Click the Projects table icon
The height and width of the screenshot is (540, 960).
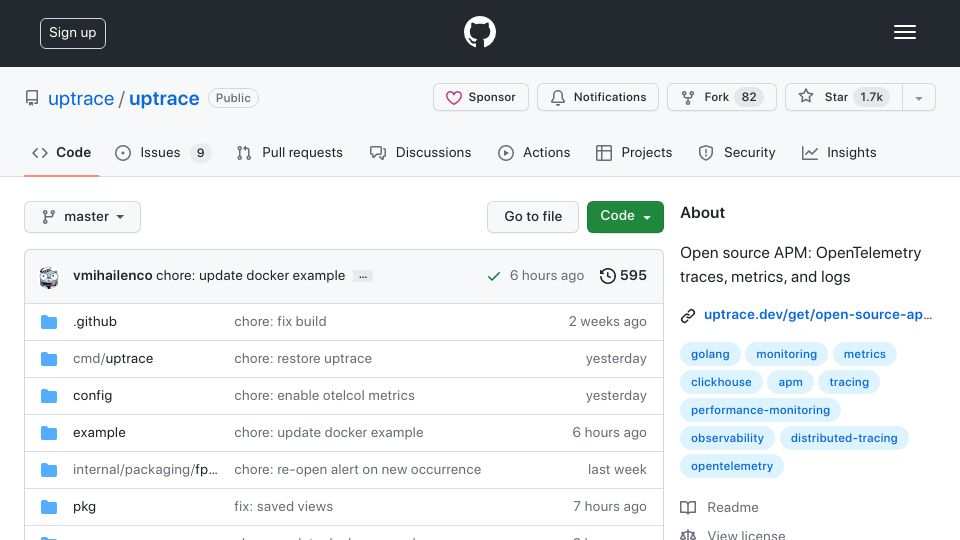(603, 152)
